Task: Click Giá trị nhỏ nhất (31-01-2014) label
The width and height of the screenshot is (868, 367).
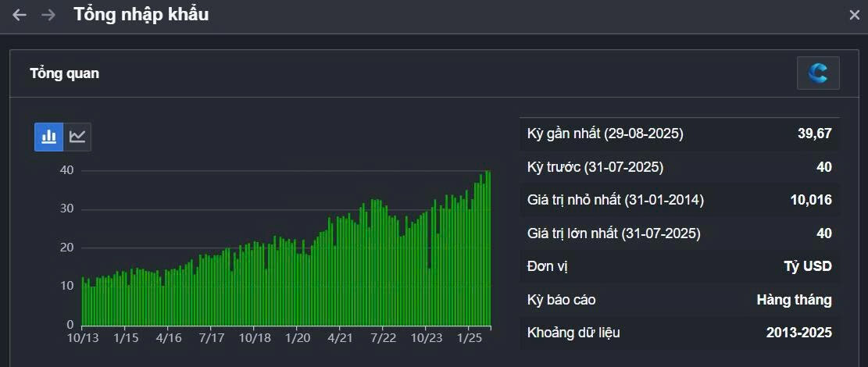Action: (x=616, y=201)
